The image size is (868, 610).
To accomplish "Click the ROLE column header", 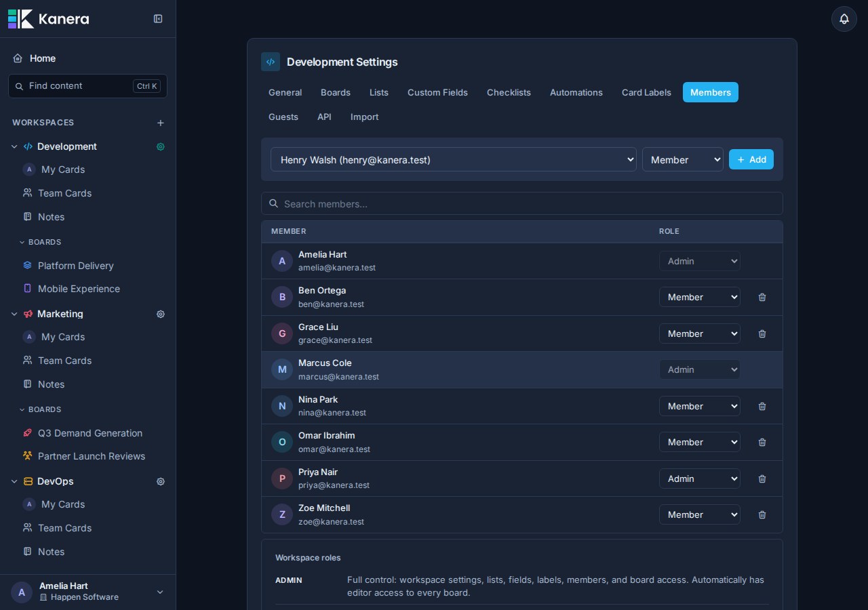I will tap(669, 231).
